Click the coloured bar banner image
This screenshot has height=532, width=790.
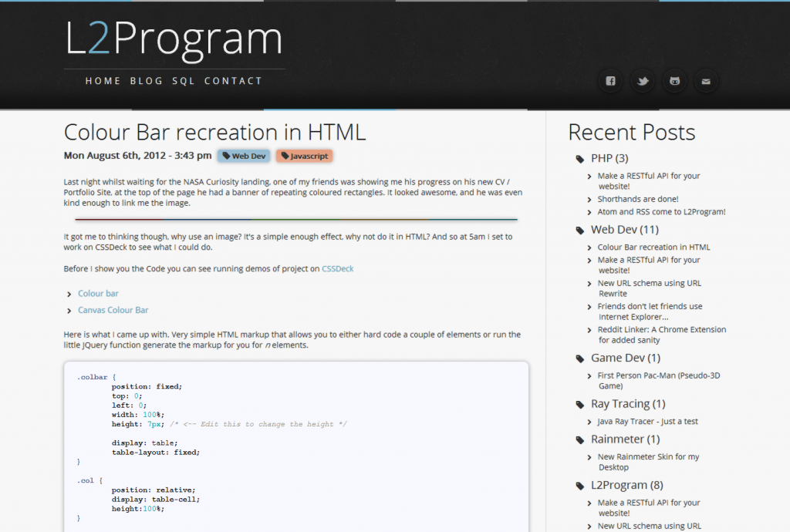pyautogui.click(x=296, y=220)
